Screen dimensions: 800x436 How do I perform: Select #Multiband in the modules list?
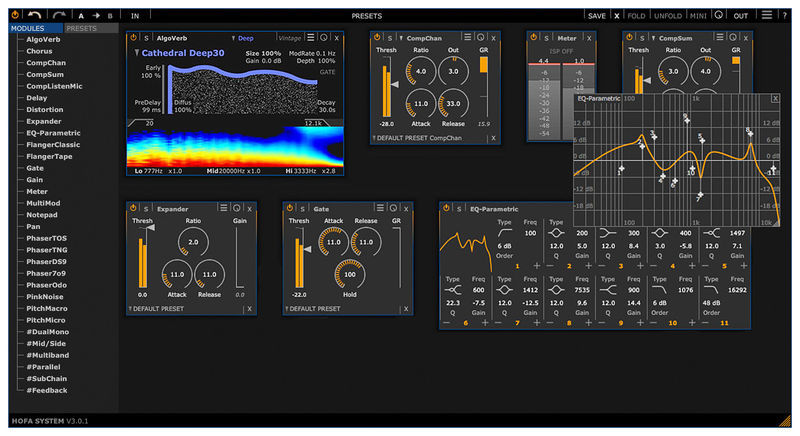point(47,355)
